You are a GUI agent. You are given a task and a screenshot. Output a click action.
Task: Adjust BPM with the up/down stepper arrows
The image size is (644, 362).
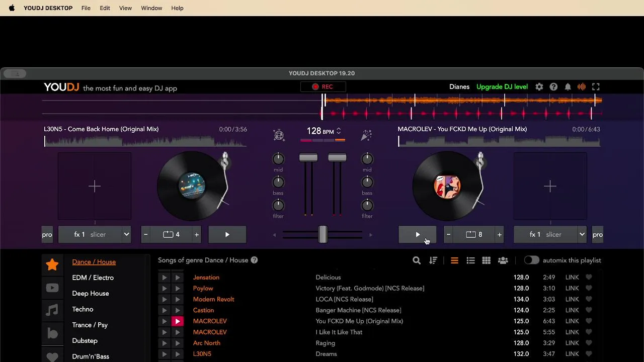coord(338,131)
